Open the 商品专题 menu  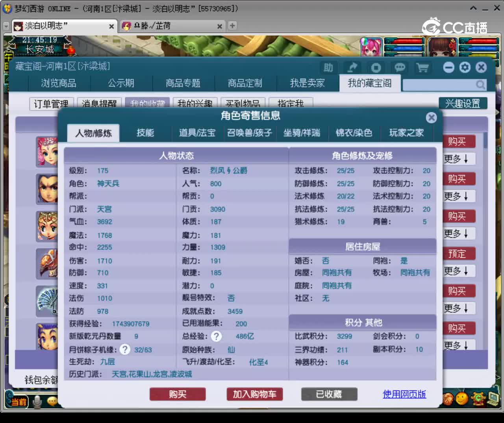[x=183, y=83]
